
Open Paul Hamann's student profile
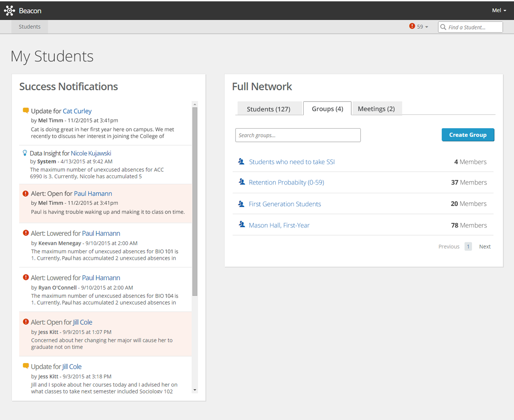(93, 193)
